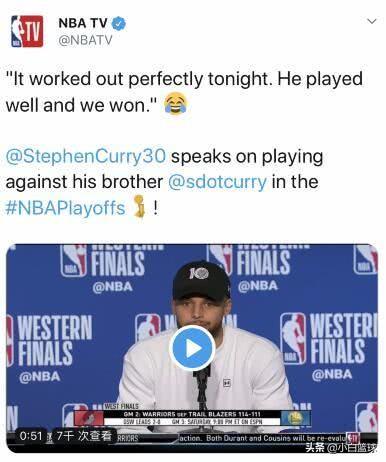
Task: Click the 0:51 video duration badge
Action: tap(31, 435)
